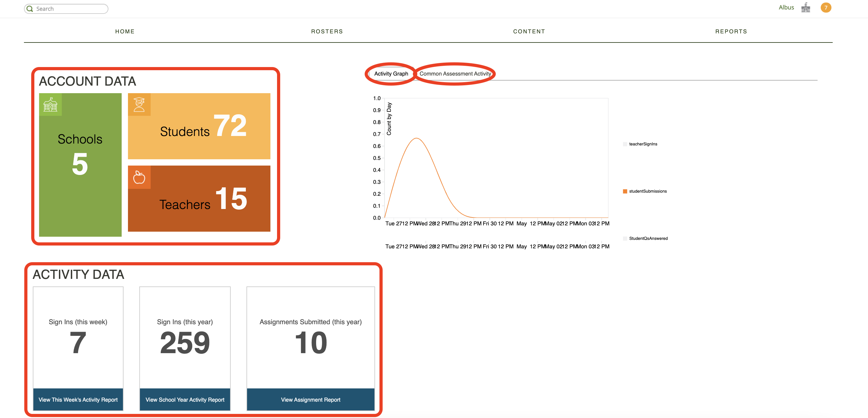Viewport: 868px width, 418px height.
Task: Click the search magnifier icon
Action: click(30, 9)
